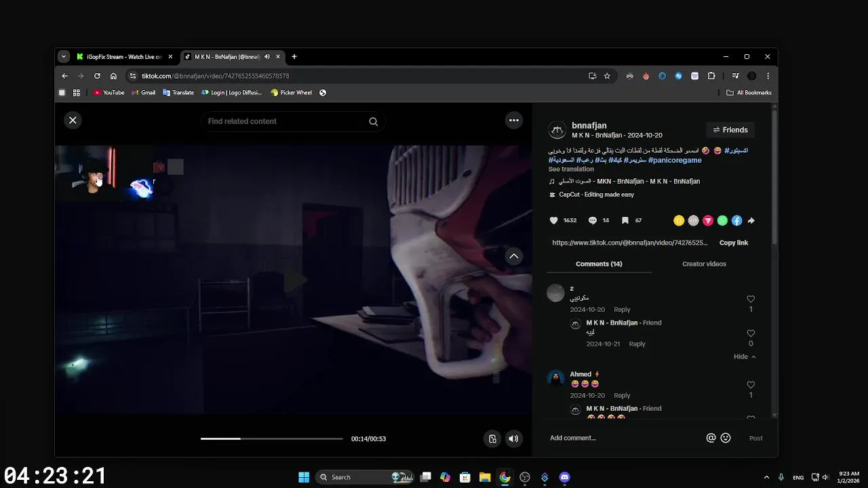Close the M K N - BnNafjan tab
The image size is (868, 488).
pos(278,57)
